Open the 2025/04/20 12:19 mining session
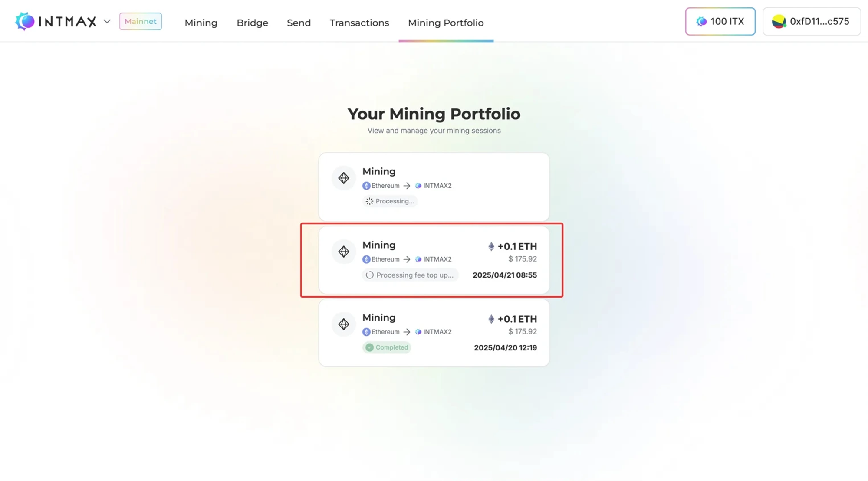Screen dimensions: 868x481 (x=505, y=347)
